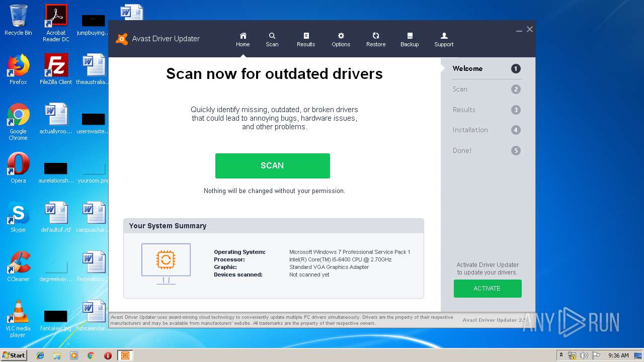Viewport: 644px width, 362px height.
Task: Open the volume speaker tray icon
Action: [x=584, y=355]
